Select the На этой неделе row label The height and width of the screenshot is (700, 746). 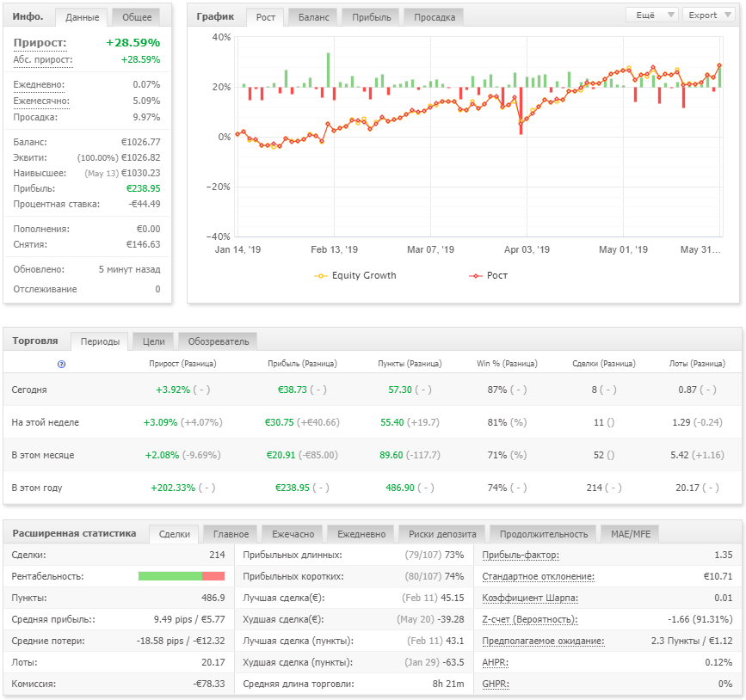pos(46,422)
